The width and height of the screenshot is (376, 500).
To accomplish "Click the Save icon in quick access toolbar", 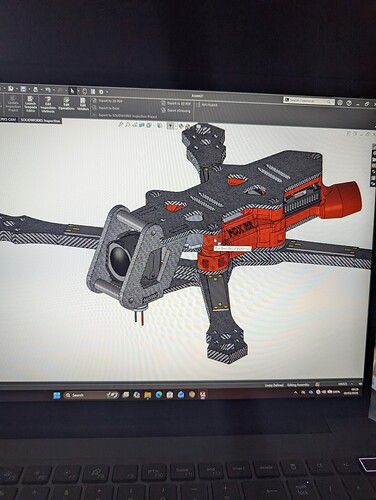I will (x=23, y=89).
